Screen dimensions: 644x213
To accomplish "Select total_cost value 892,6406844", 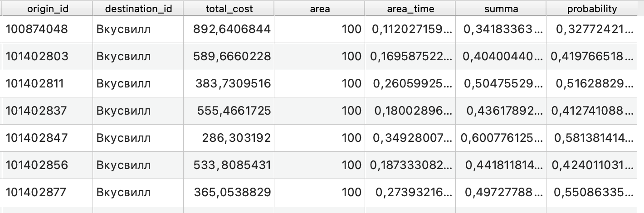I will (229, 29).
